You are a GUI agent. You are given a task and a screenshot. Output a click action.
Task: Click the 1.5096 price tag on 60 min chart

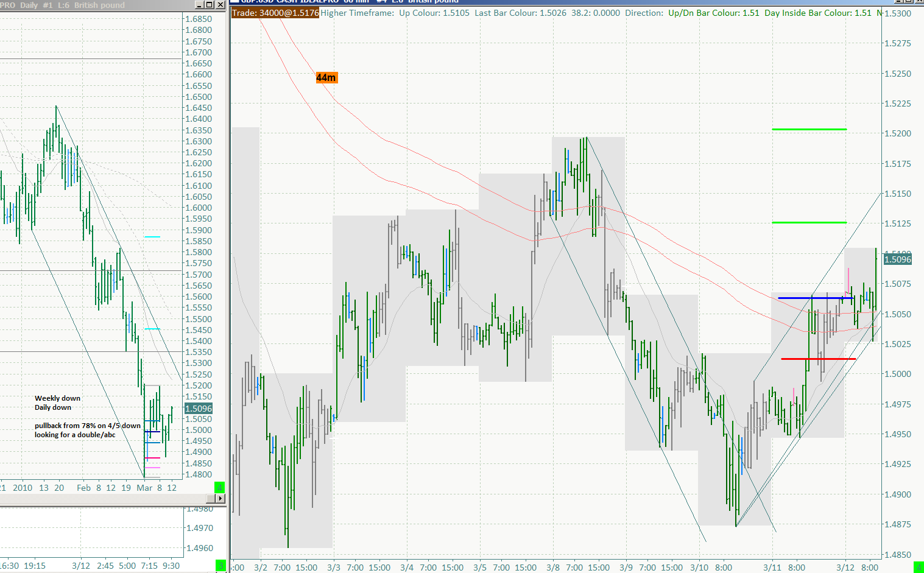click(898, 259)
